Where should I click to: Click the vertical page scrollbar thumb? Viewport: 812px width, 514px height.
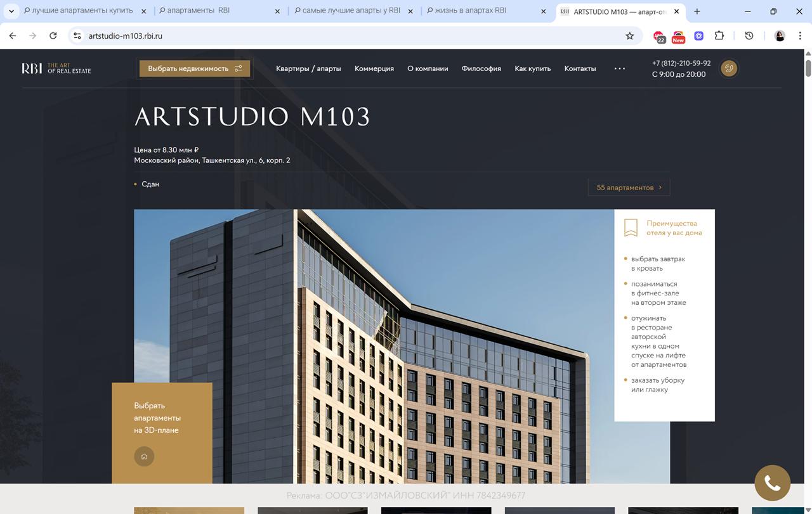808,68
